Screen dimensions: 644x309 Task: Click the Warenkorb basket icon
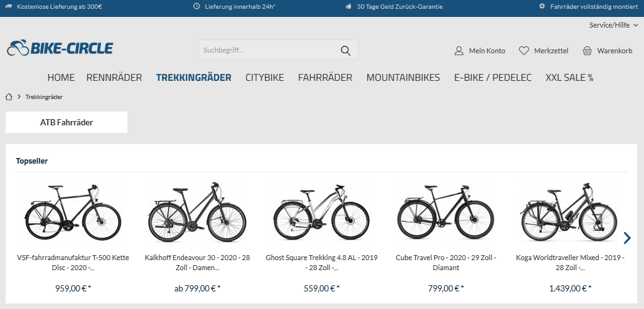588,51
